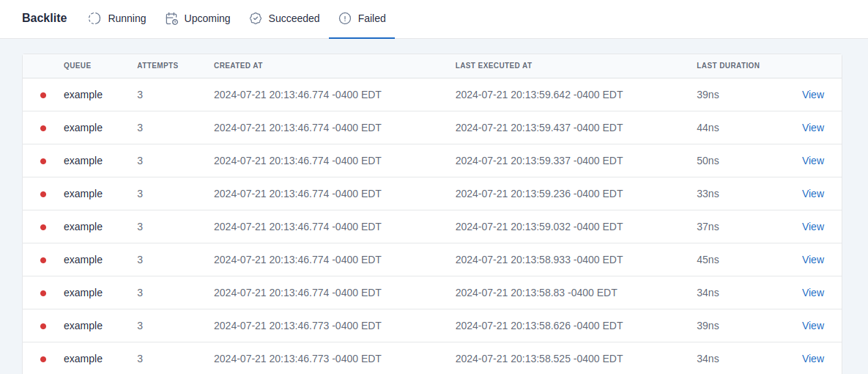Click red status dot of the 50ns job
Screen dimensions: 868x374
[43, 161]
